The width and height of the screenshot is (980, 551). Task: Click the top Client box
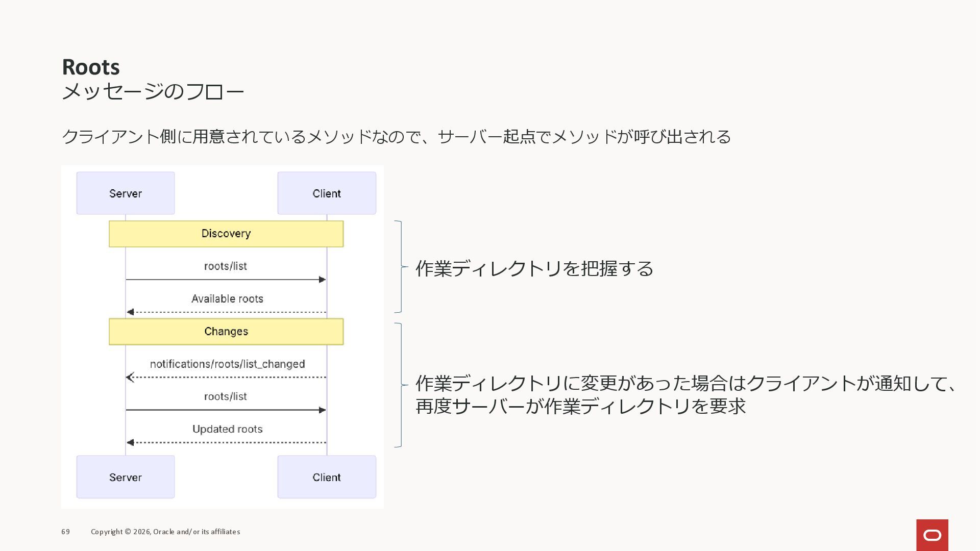click(327, 193)
